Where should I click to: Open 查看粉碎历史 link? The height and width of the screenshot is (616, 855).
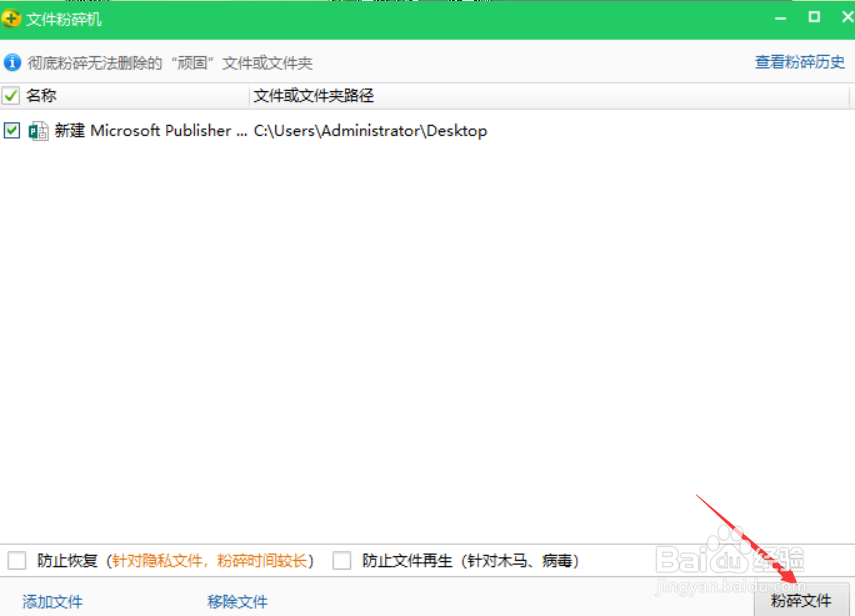pyautogui.click(x=800, y=62)
